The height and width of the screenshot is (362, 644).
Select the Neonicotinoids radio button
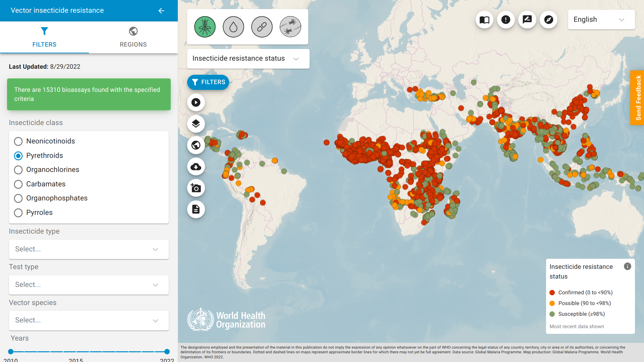18,141
